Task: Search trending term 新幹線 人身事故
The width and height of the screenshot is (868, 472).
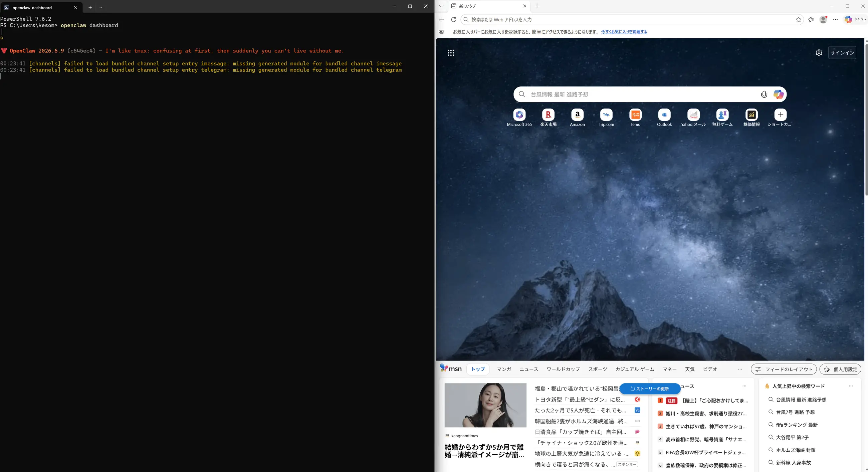Action: 793,463
